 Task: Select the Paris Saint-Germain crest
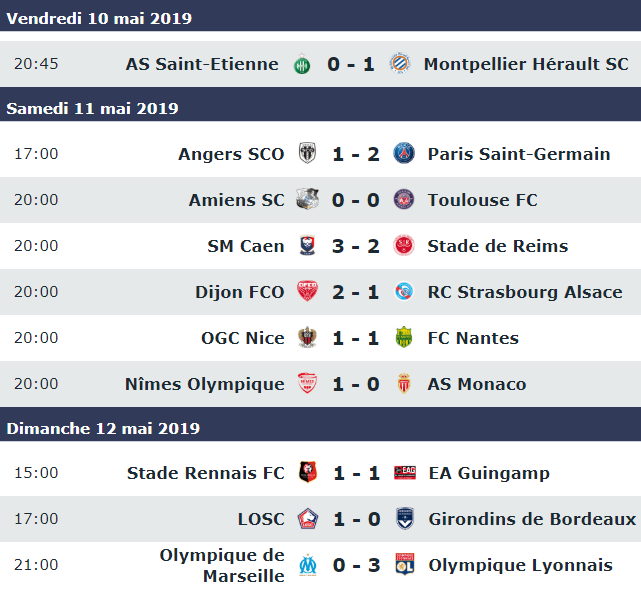(404, 153)
